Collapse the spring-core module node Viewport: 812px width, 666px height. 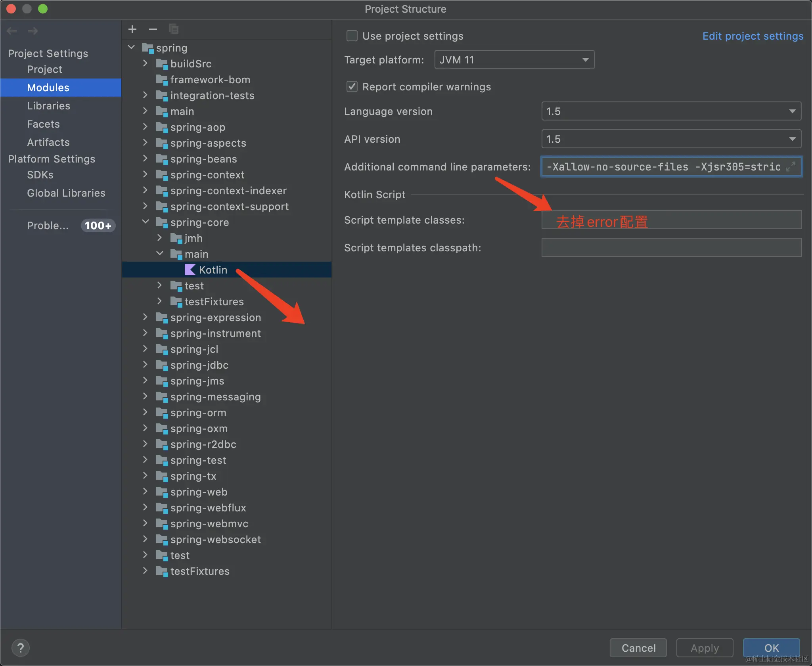(x=146, y=222)
